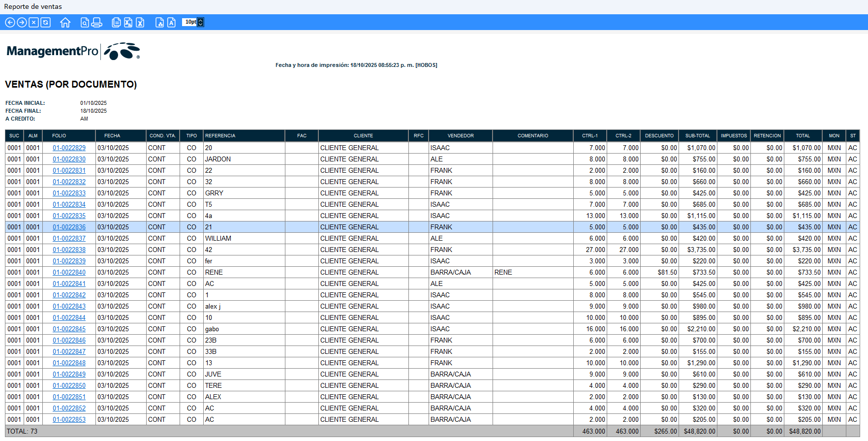Click the document with letter A icon
The image size is (868, 441).
tap(171, 22)
